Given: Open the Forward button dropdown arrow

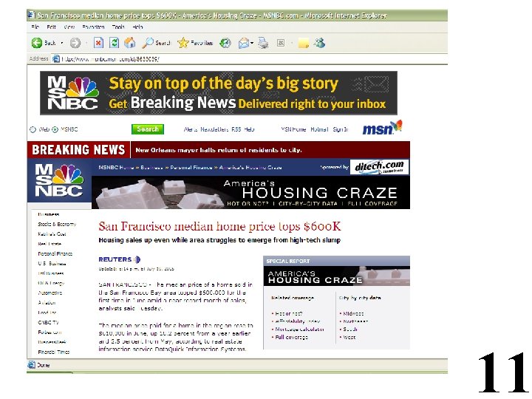Looking at the screenshot, I should coord(86,43).
